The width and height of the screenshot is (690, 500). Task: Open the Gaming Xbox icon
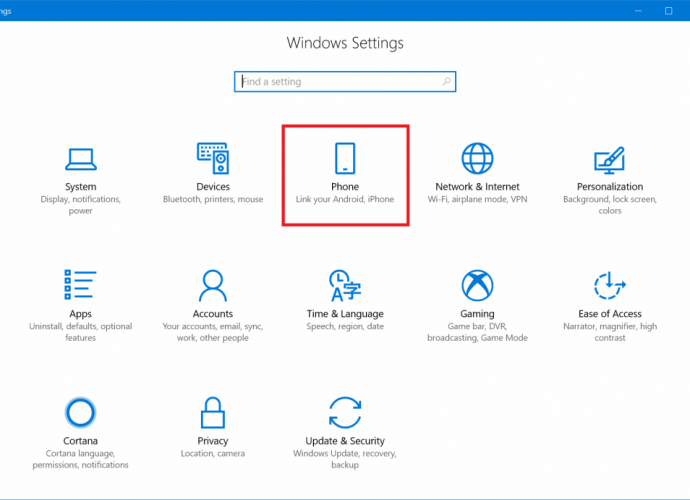(477, 285)
